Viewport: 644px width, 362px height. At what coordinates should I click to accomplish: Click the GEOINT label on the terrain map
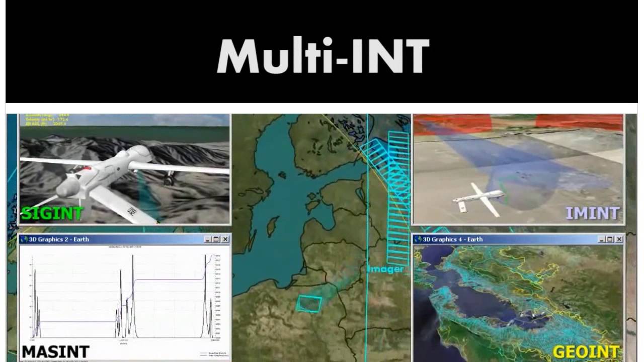tap(586, 352)
